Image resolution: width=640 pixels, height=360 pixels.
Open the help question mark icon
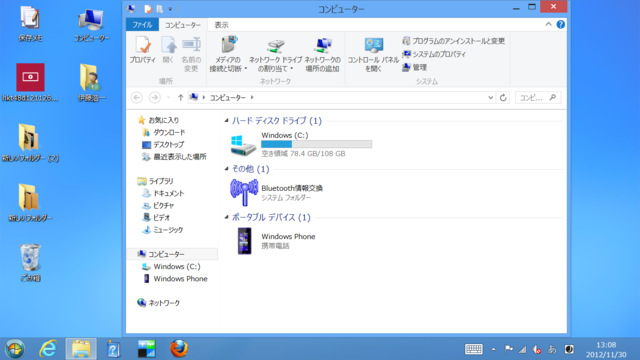coord(561,24)
